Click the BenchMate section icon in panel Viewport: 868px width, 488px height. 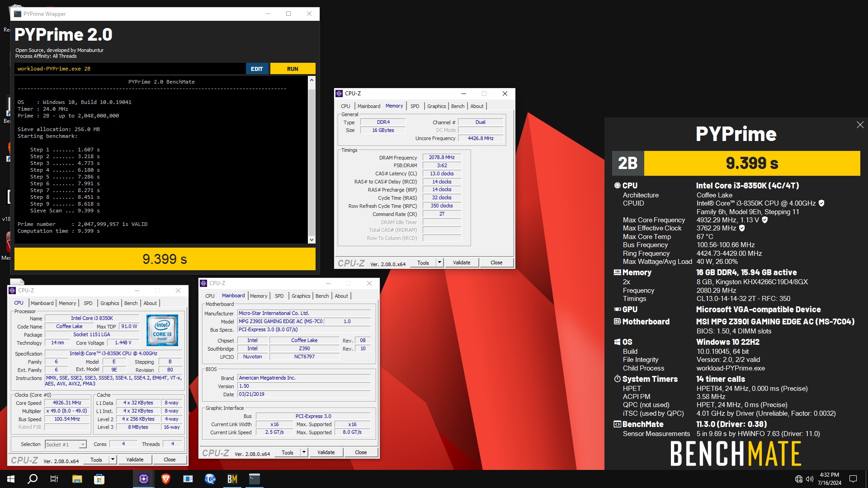tap(617, 424)
